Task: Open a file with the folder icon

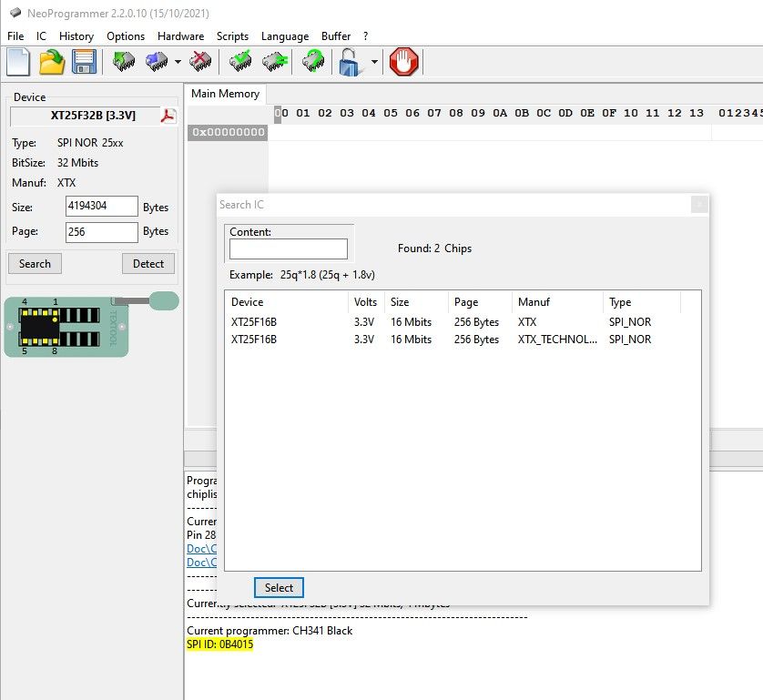Action: point(52,62)
